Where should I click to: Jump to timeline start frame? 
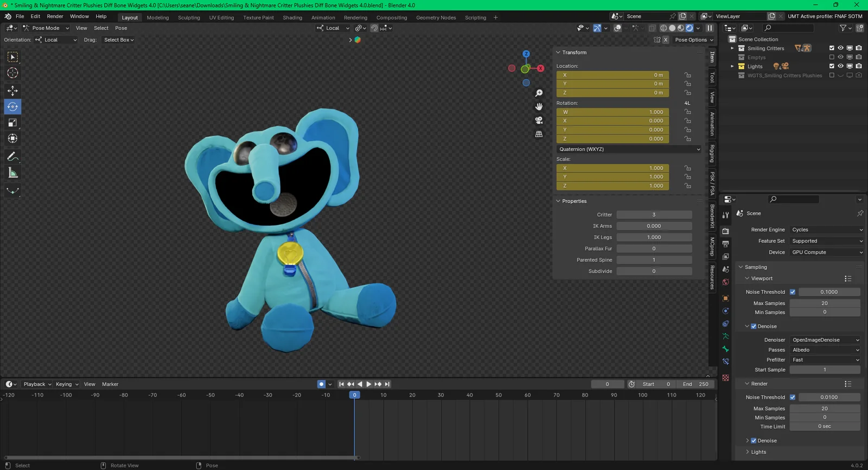[x=341, y=384]
